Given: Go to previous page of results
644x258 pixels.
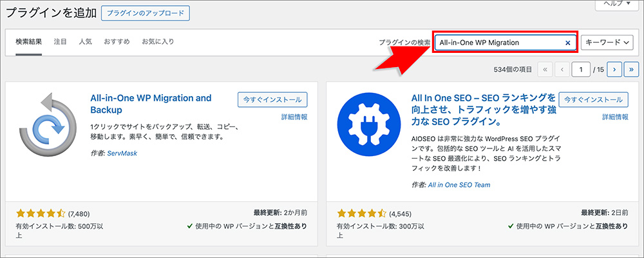Looking at the screenshot, I should (x=562, y=70).
